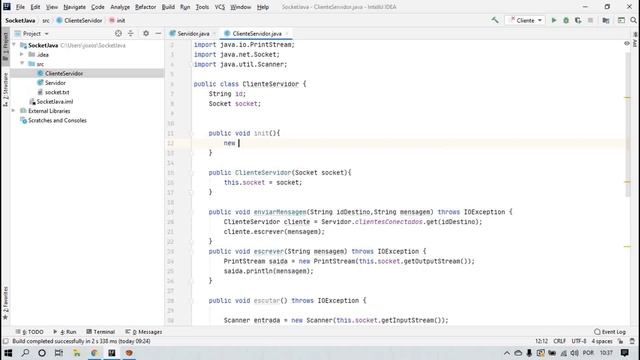This screenshot has height=360, width=640.
Task: Expand External Libraries node
Action: click(13, 111)
